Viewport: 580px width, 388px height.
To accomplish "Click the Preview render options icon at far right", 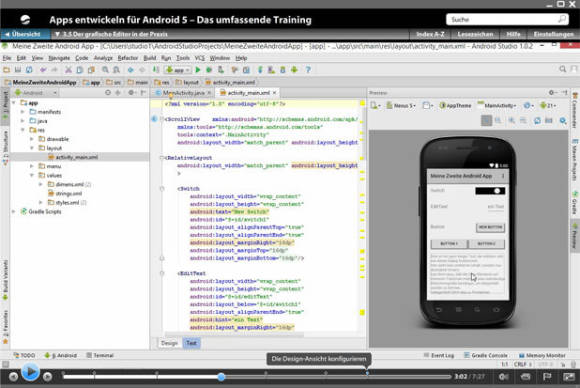I will (563, 121).
